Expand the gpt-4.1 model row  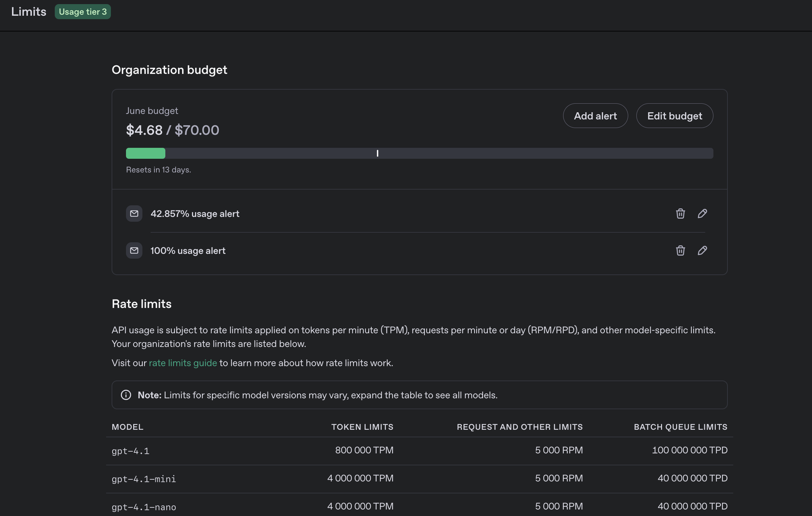coord(130,451)
